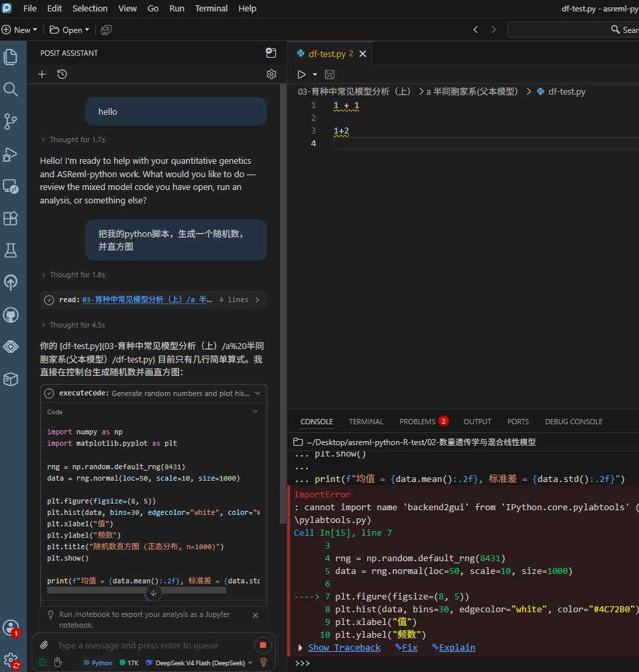Expand 'Thought for 1.7s' reasoning
Viewport: 639px width, 672px height.
[73, 140]
